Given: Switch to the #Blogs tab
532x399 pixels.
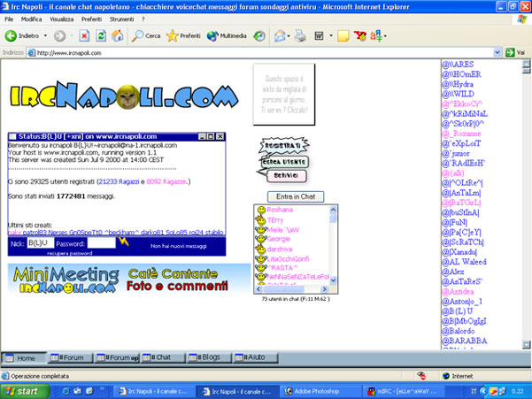Looking at the screenshot, I should (x=209, y=357).
